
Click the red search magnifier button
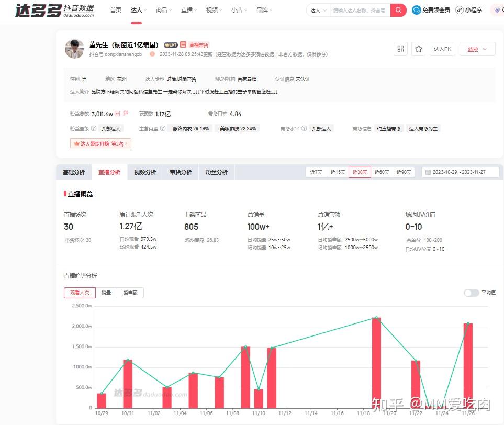pos(398,10)
